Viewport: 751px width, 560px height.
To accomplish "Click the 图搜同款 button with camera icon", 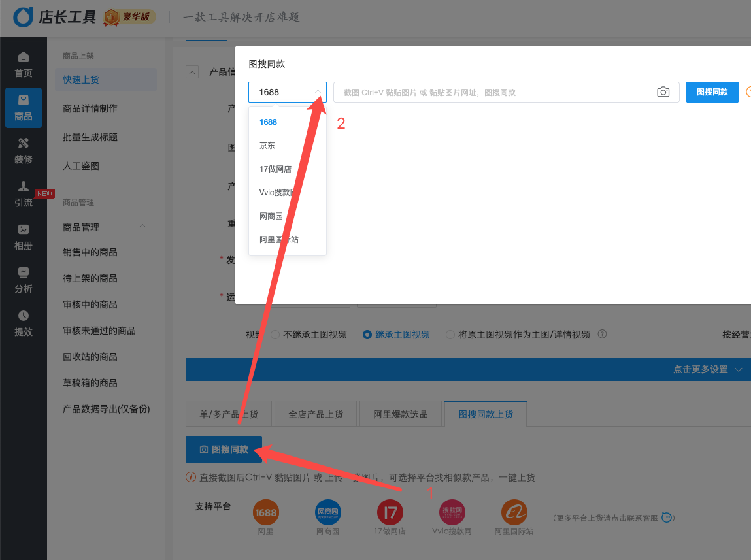I will 224,450.
